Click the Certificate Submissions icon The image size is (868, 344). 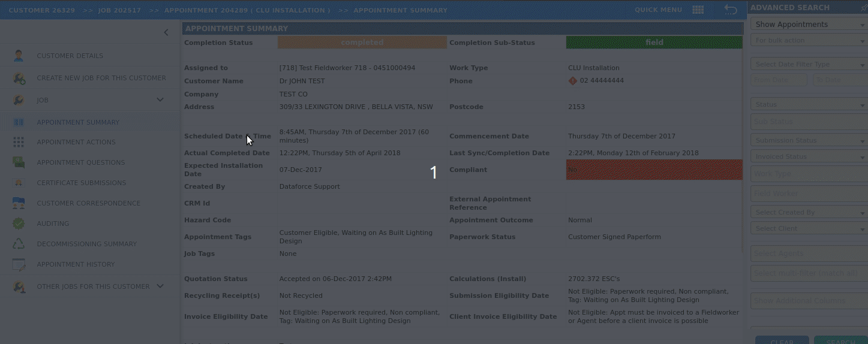(19, 183)
